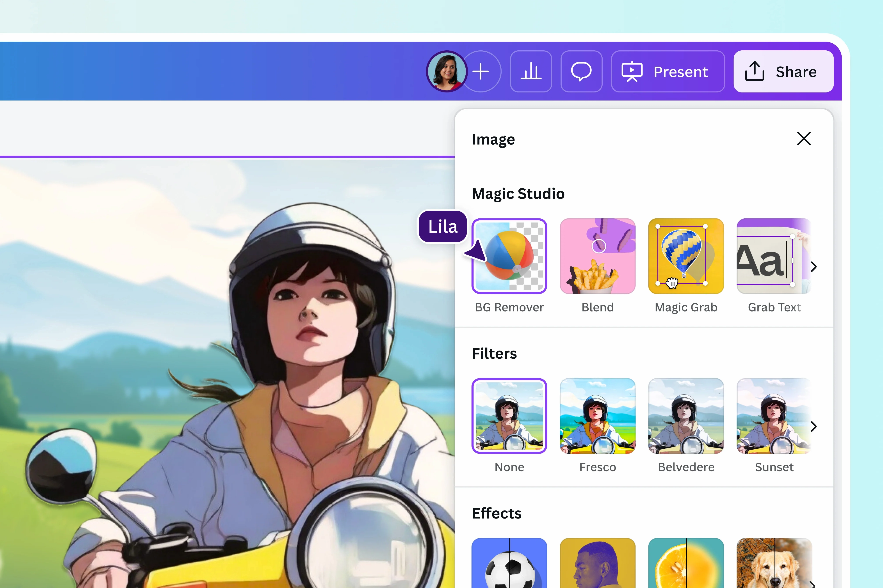883x588 pixels.
Task: Open the insights bar chart icon
Action: coord(531,72)
